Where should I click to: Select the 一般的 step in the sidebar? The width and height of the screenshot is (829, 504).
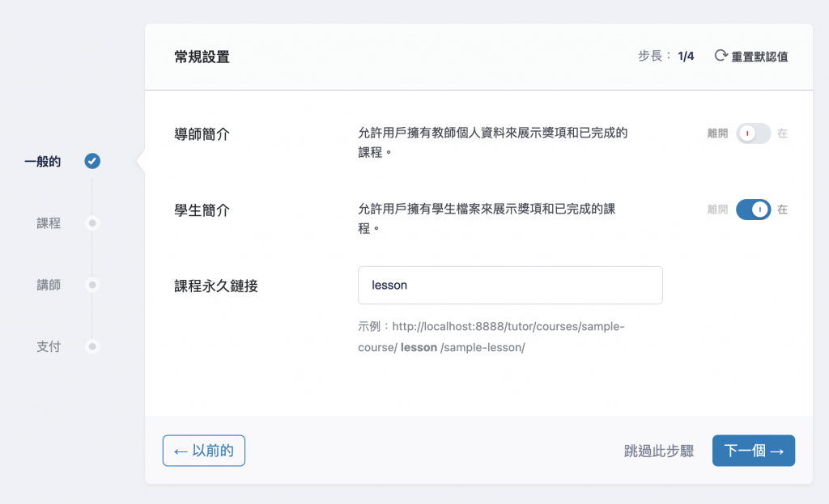43,162
